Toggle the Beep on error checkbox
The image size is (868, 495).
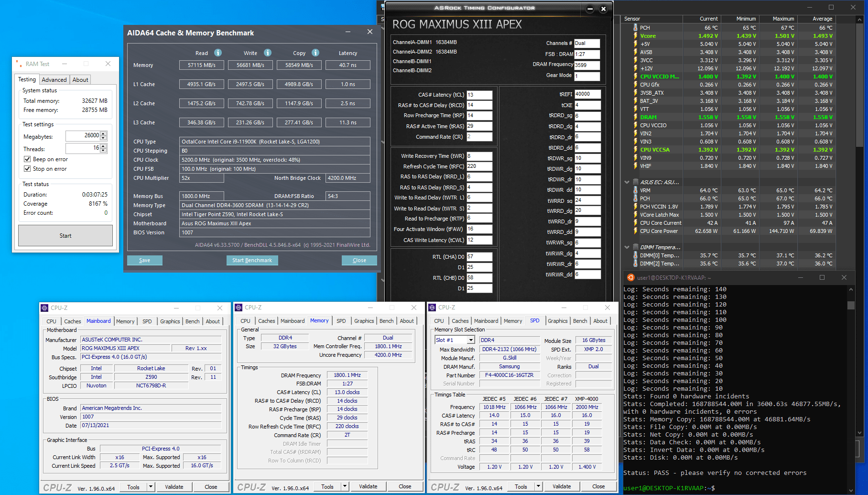point(27,159)
